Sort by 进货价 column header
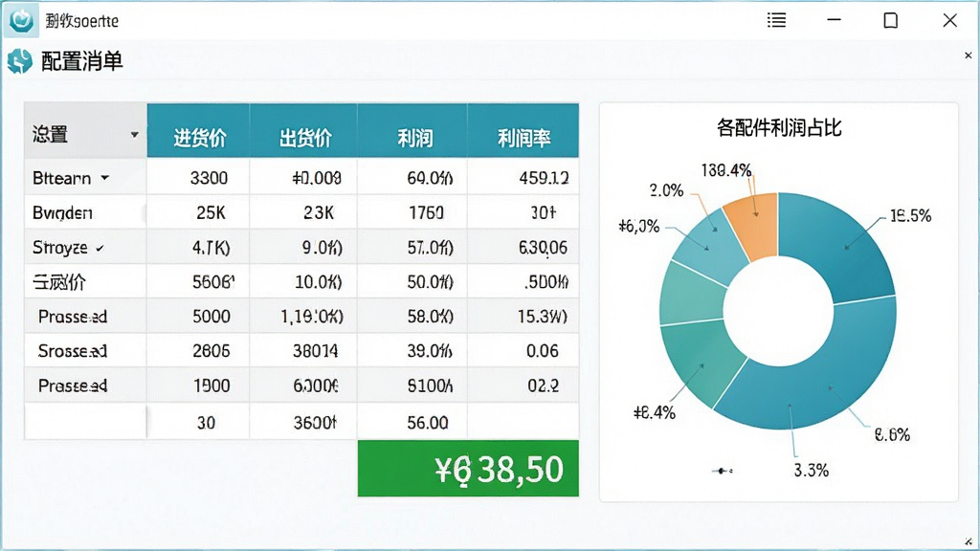The height and width of the screenshot is (551, 980). pyautogui.click(x=199, y=130)
